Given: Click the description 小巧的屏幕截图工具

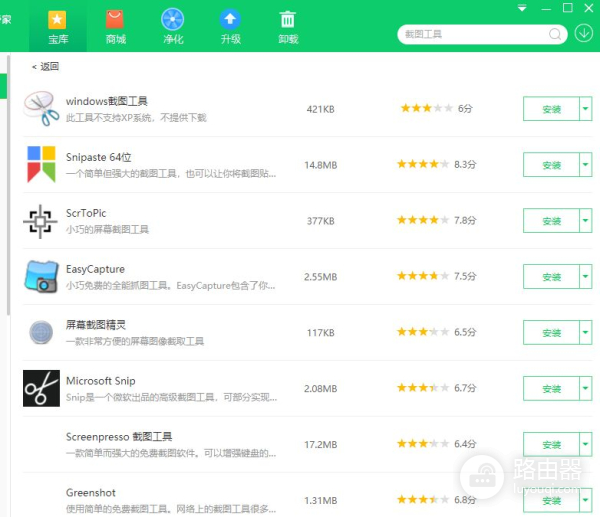Looking at the screenshot, I should point(107,230).
